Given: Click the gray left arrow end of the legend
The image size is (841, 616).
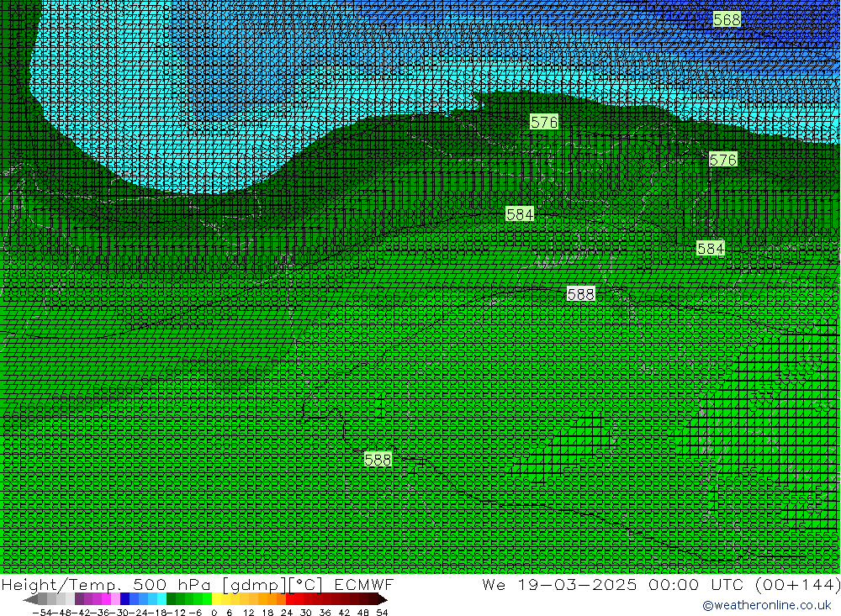Looking at the screenshot, I should [x=30, y=599].
